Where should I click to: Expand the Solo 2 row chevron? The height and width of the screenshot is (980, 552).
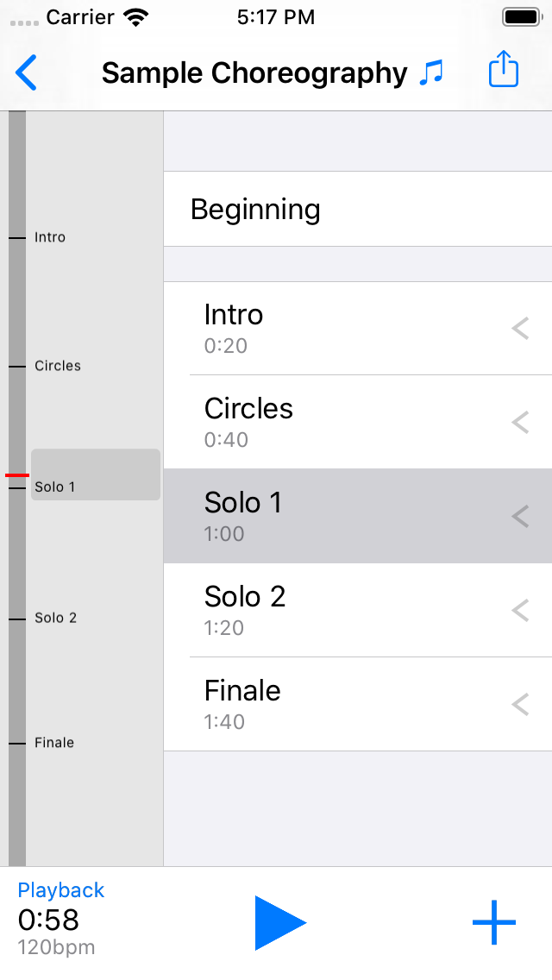click(520, 611)
